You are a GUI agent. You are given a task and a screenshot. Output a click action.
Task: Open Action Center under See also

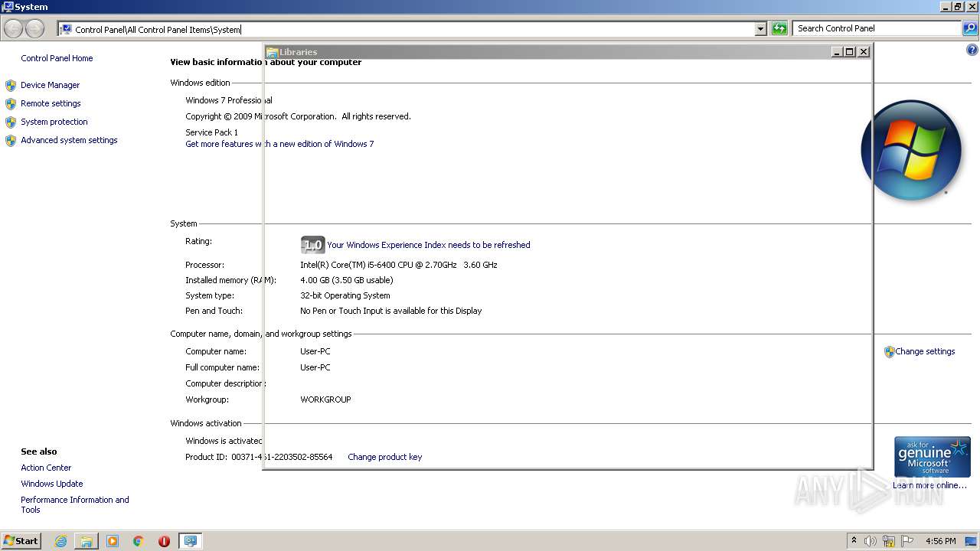[x=46, y=468]
